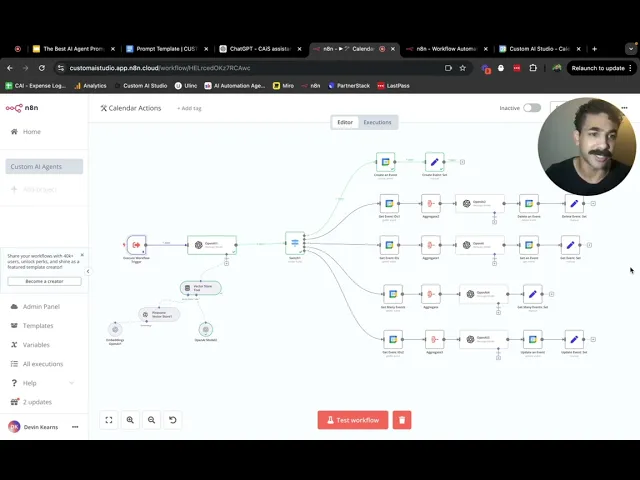640x480 pixels.
Task: Open All executions in sidebar
Action: [43, 364]
